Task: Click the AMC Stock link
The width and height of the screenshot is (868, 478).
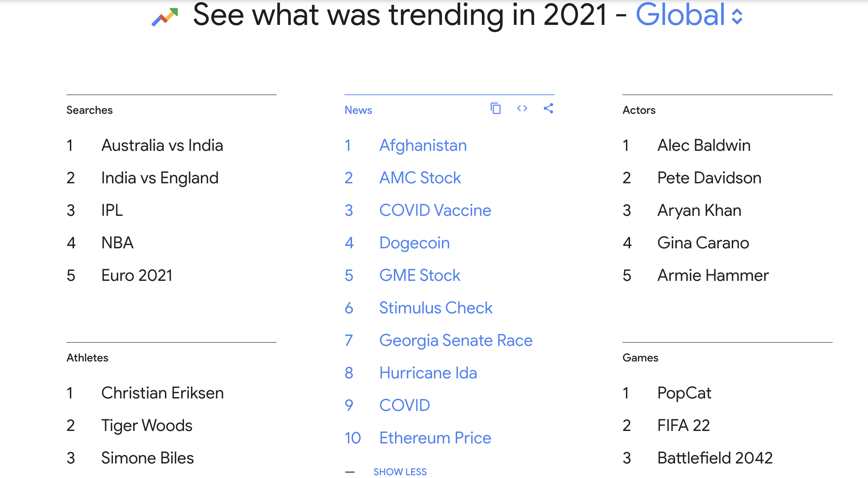Action: [x=420, y=178]
